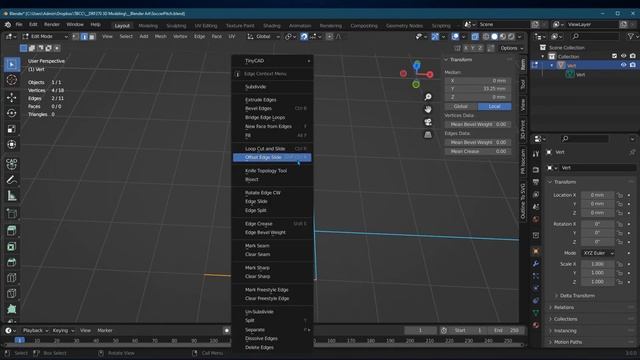The width and height of the screenshot is (640, 360).
Task: Toggle X-ray display
Action: [x=475, y=36]
